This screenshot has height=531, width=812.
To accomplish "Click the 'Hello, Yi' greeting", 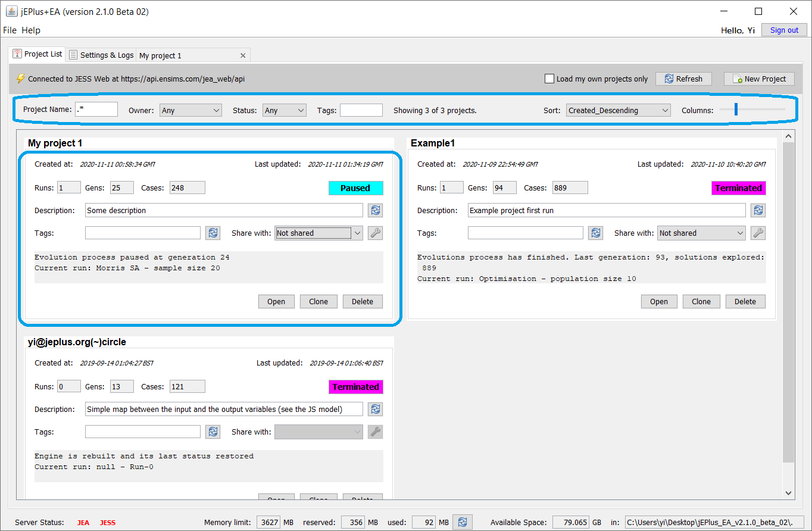I will tap(738, 30).
